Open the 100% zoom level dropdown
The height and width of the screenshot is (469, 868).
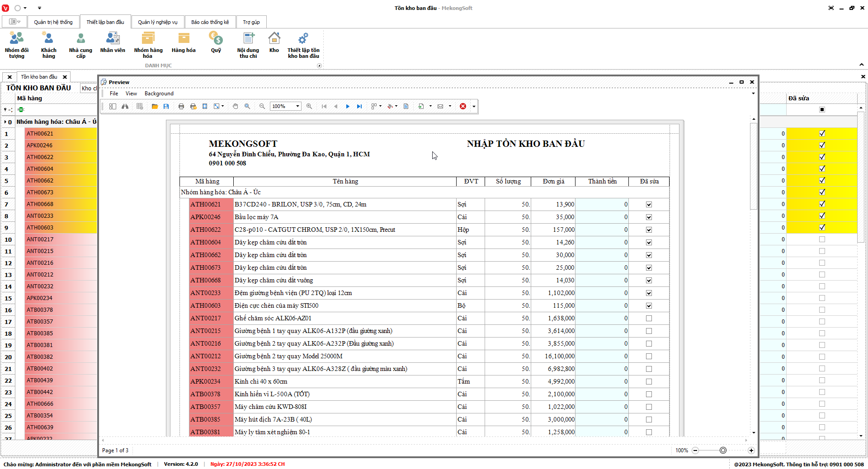tap(297, 106)
